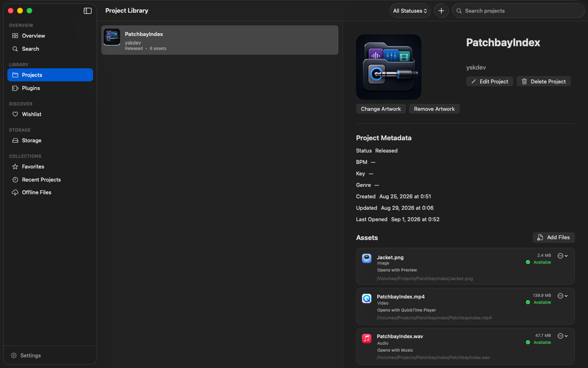Click the PatchbayIndex list thumbnail
The image size is (588, 368).
[x=112, y=37]
